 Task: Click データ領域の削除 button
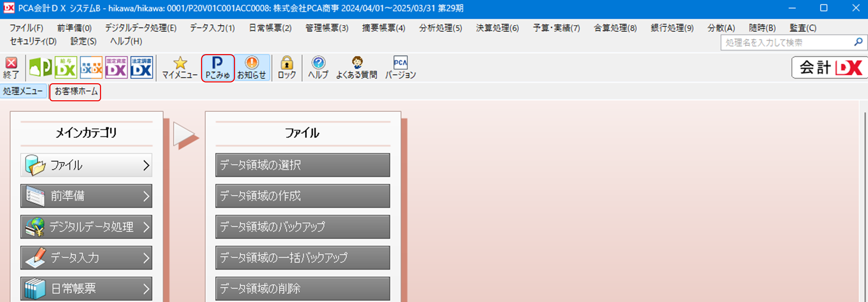(303, 288)
